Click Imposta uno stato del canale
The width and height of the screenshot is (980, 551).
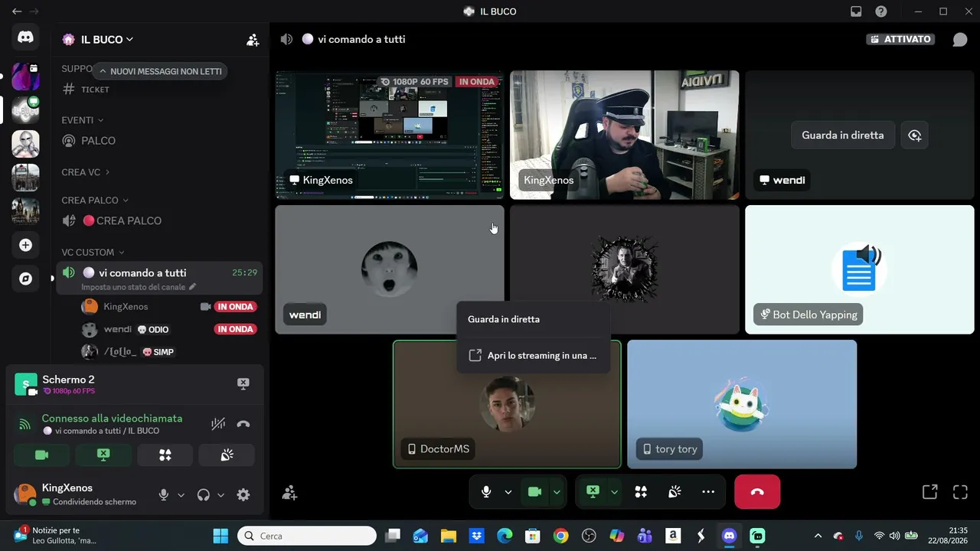coord(134,287)
